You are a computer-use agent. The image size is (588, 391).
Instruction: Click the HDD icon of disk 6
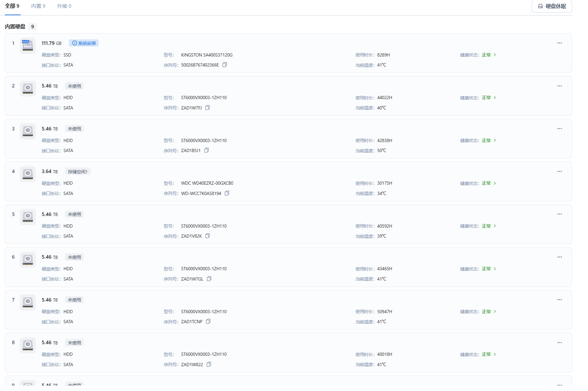[28, 260]
